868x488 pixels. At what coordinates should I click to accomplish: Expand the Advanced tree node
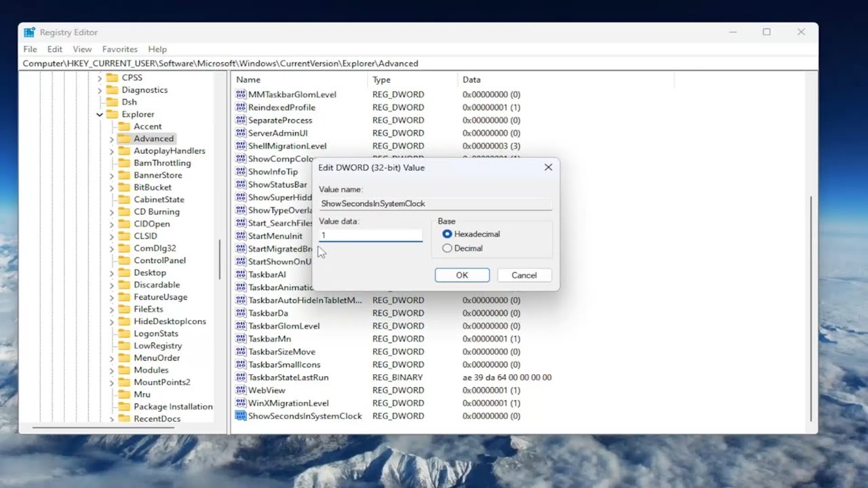click(x=112, y=139)
